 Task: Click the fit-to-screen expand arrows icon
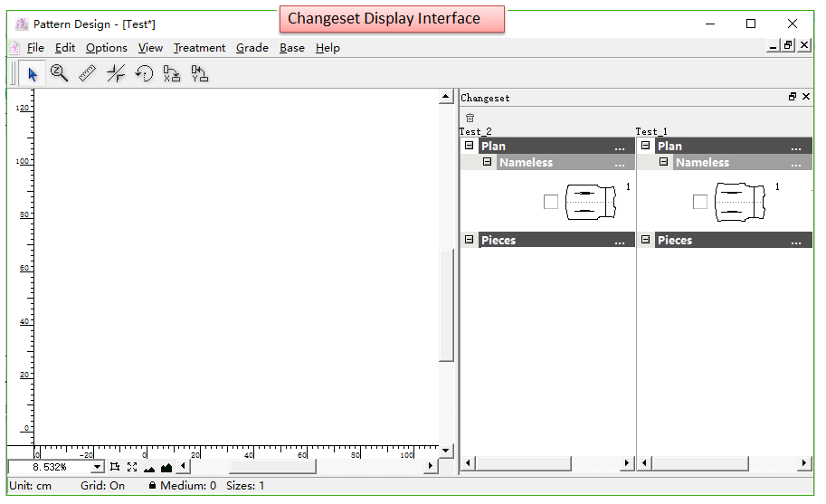tap(132, 467)
